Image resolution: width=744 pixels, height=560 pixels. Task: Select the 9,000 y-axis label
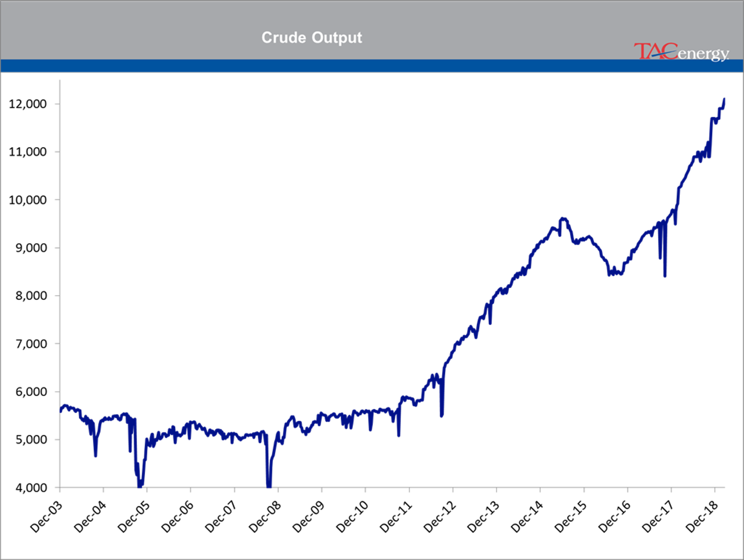tap(31, 248)
